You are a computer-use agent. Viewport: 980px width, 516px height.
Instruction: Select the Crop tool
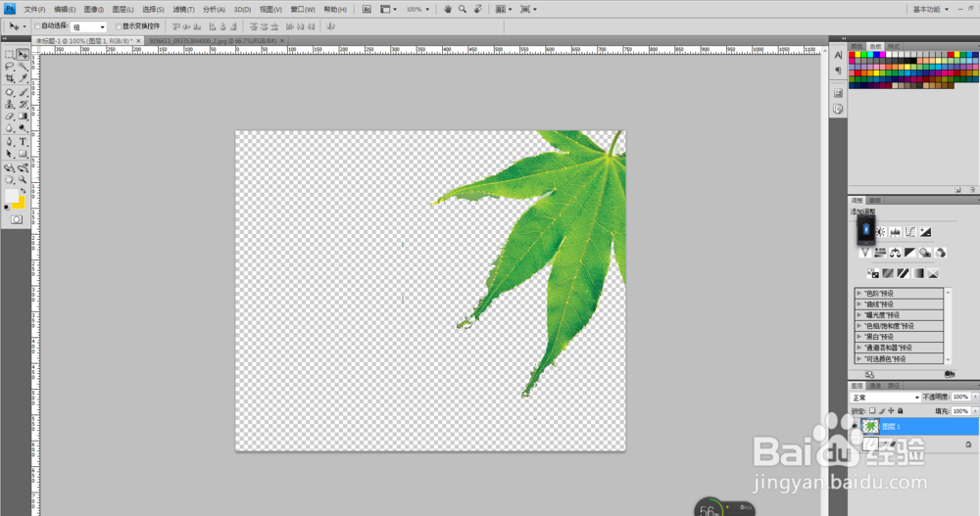[x=10, y=78]
